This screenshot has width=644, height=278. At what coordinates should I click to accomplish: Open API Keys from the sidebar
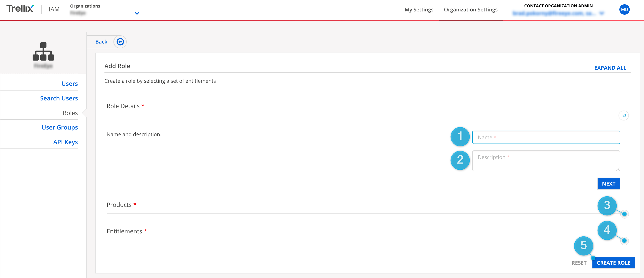65,142
